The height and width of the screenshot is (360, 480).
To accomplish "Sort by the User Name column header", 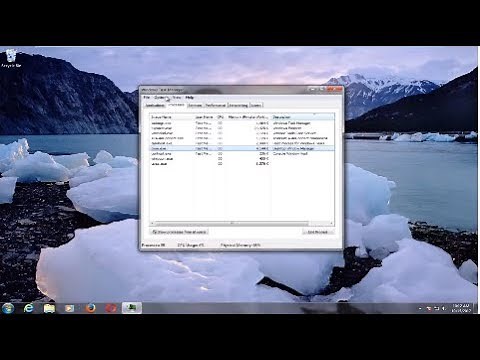I will click(205, 117).
